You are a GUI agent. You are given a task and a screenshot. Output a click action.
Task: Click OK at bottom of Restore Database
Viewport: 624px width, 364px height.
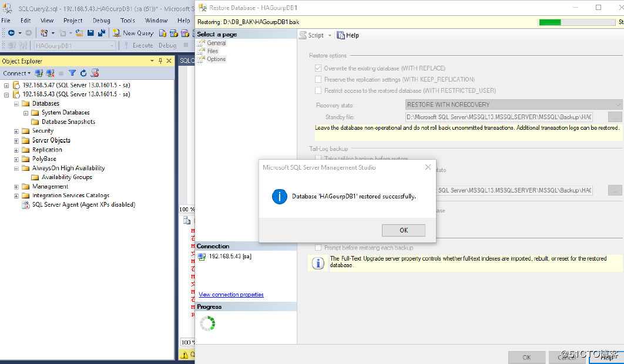pos(526,357)
